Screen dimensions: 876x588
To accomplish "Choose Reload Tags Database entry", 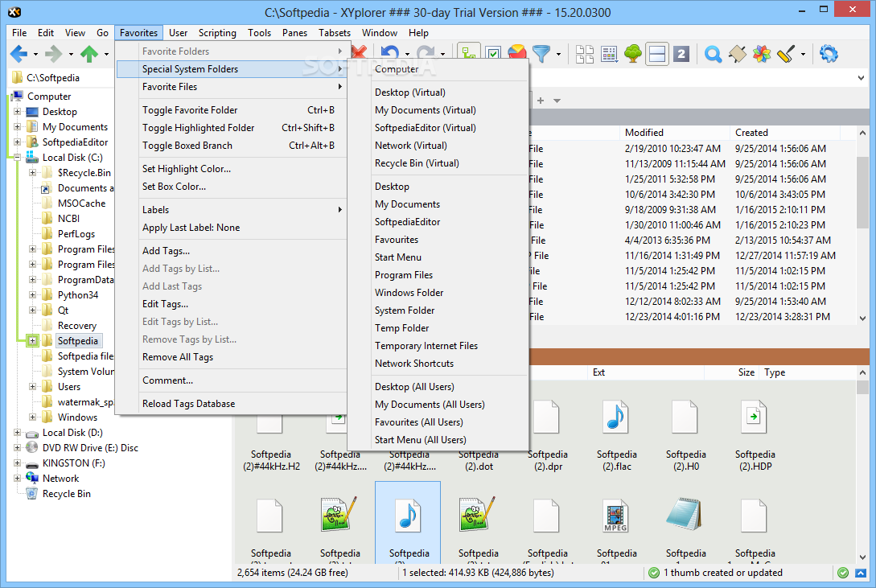I will [232, 404].
